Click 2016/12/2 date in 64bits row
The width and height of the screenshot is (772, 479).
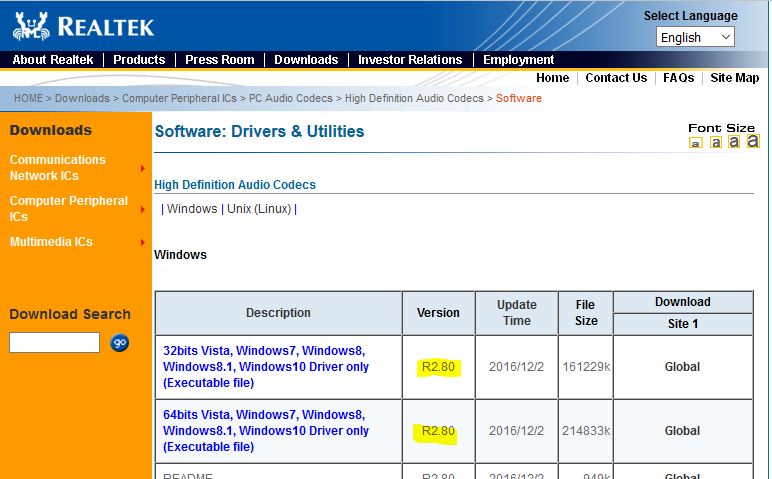coord(516,431)
